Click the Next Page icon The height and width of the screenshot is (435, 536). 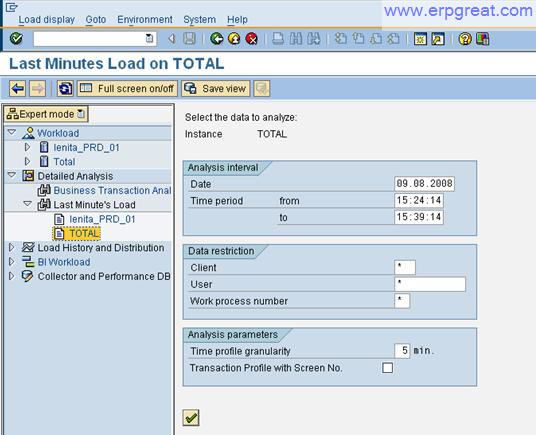tap(376, 39)
